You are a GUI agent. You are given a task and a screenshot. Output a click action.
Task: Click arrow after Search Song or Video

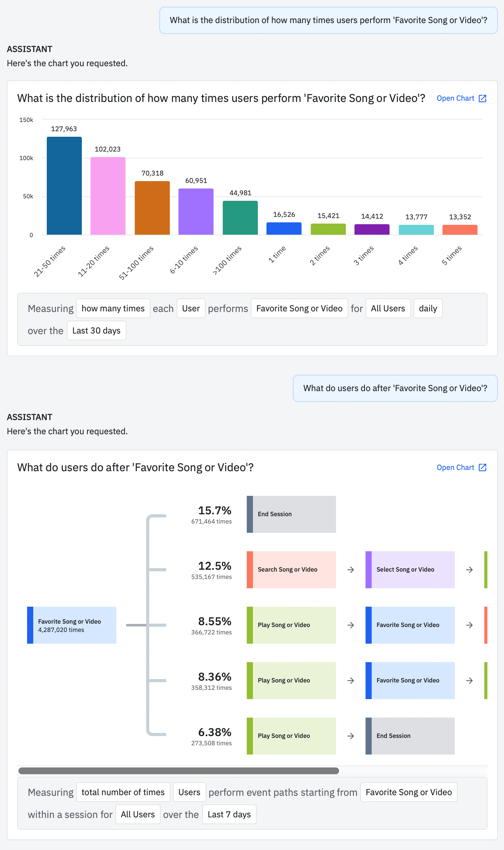pyautogui.click(x=350, y=570)
